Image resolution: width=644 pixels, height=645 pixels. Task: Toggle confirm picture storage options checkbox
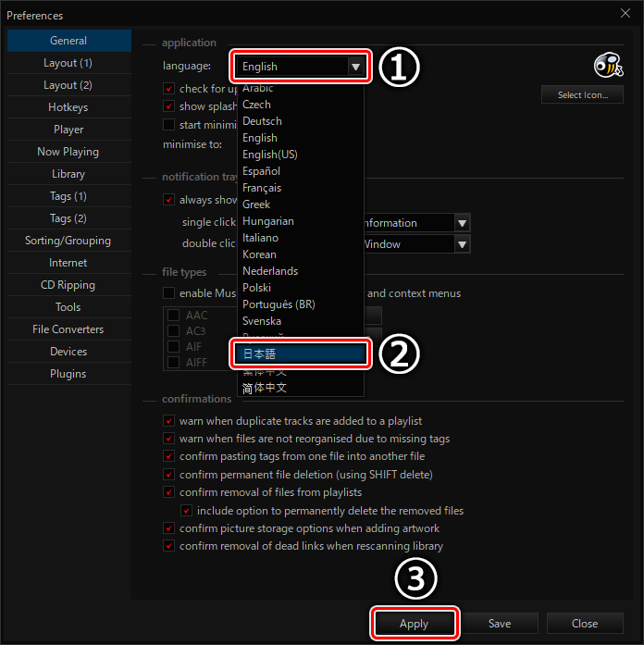(168, 527)
